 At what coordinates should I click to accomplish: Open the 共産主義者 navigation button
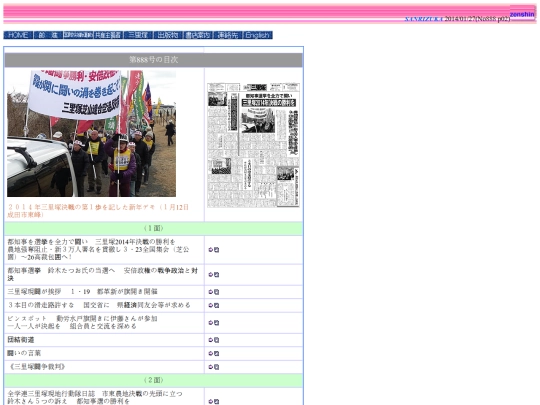click(108, 35)
